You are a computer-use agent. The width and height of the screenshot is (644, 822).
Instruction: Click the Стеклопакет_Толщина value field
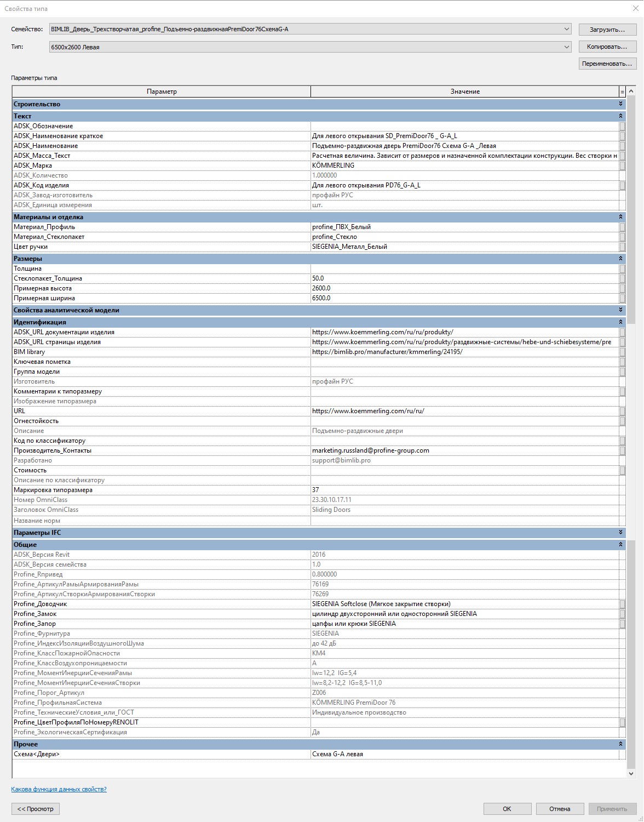[x=464, y=278]
